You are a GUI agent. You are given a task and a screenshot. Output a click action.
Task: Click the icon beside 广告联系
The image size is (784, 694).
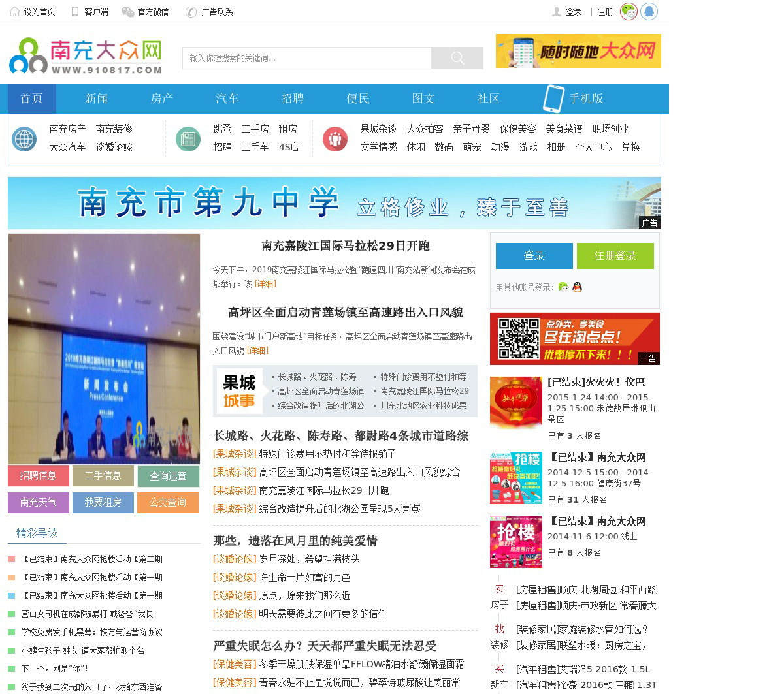pos(191,12)
